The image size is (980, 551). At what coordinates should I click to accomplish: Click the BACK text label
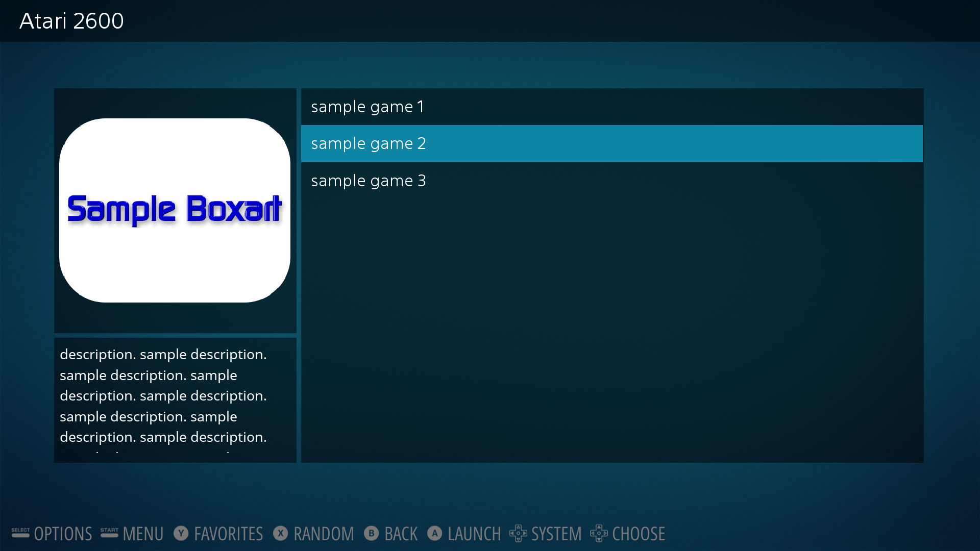pyautogui.click(x=401, y=534)
